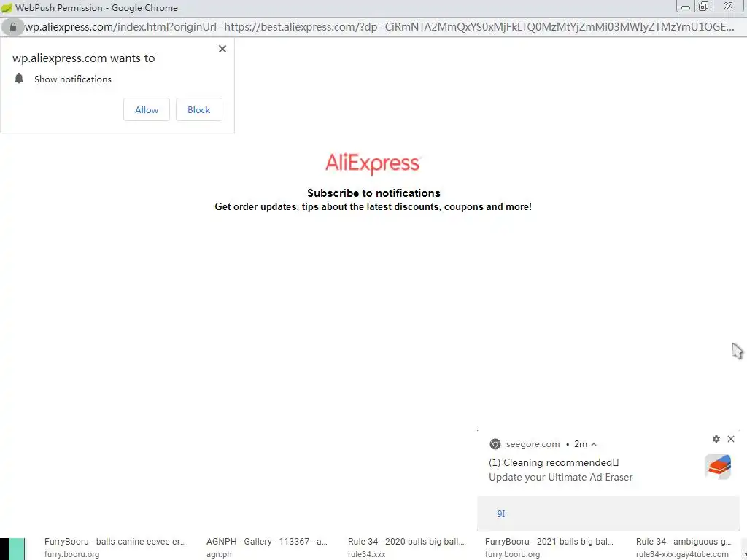Image resolution: width=747 pixels, height=560 pixels.
Task: Click the Chrome icon in seegore.com notification
Action: point(495,444)
